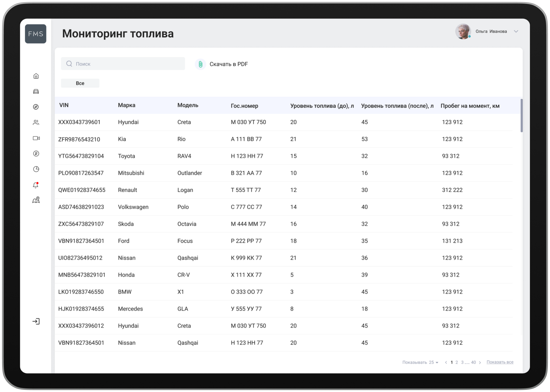This screenshot has height=392, width=550.
Task: Click 'Toyota' brand cell
Action: pyautogui.click(x=126, y=156)
